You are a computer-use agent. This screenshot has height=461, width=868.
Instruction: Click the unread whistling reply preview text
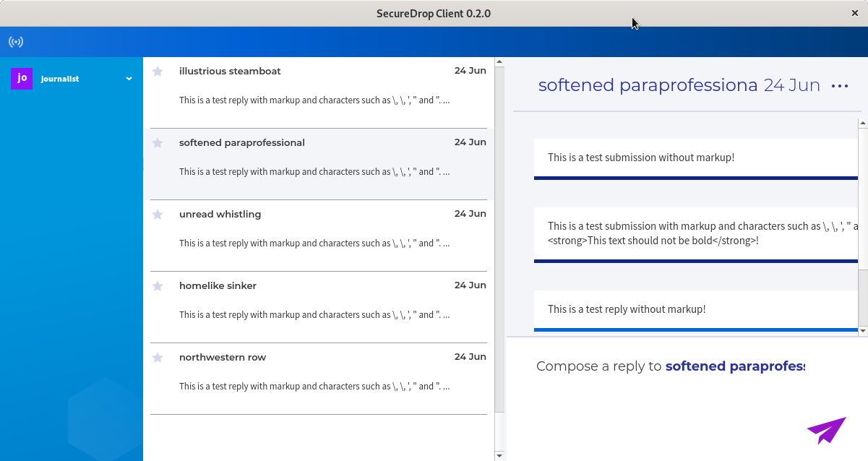314,244
